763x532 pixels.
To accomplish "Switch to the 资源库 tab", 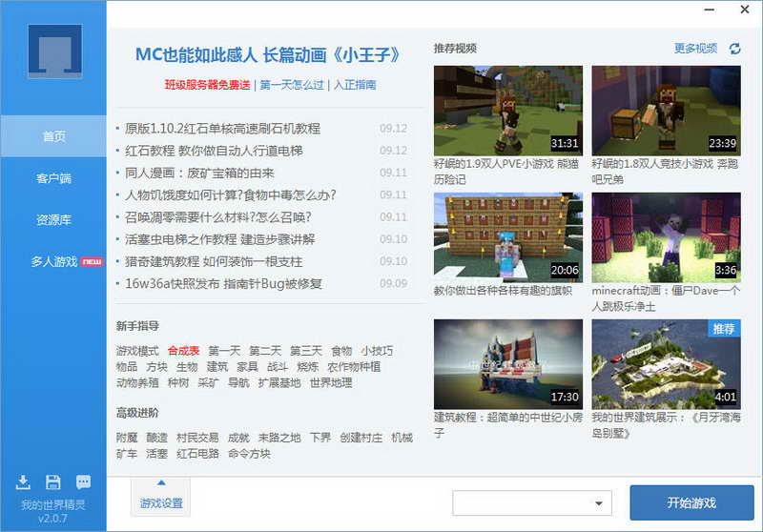I will pos(53,220).
